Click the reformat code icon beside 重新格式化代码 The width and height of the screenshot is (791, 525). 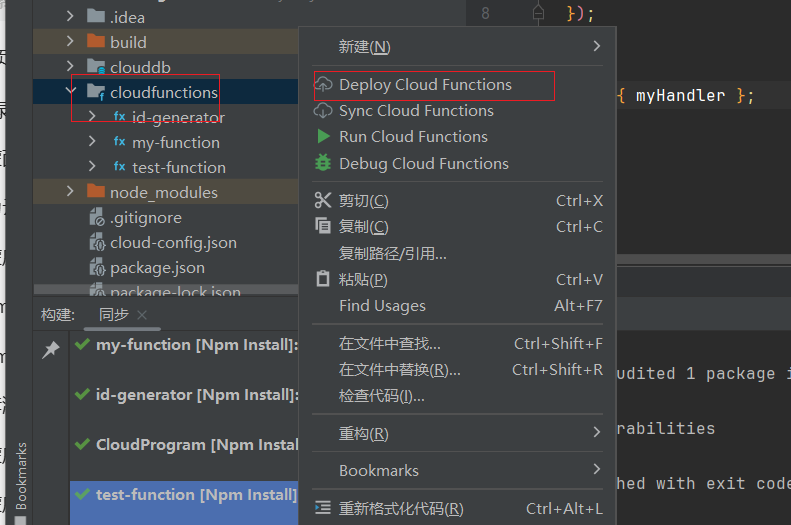(323, 508)
